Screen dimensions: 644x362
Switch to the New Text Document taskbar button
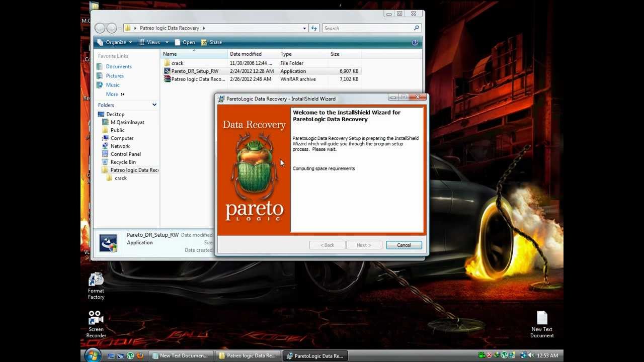(180, 355)
